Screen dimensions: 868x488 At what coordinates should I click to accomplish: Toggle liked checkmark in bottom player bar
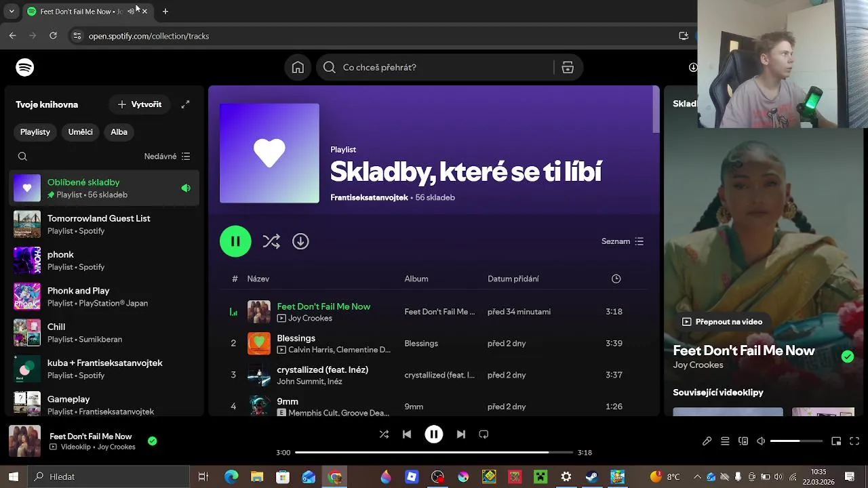(152, 441)
